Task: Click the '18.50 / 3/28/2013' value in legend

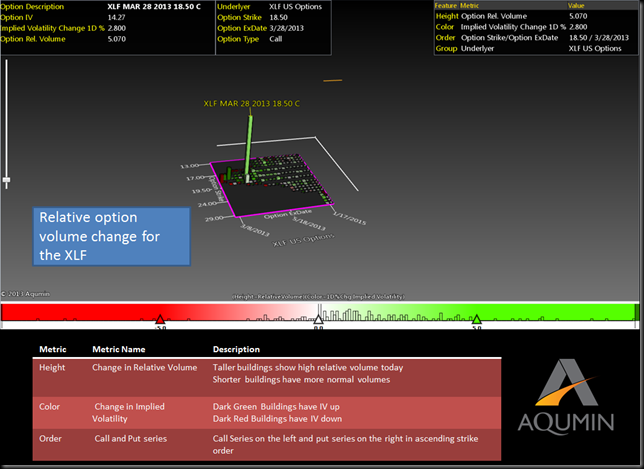Action: [599, 37]
